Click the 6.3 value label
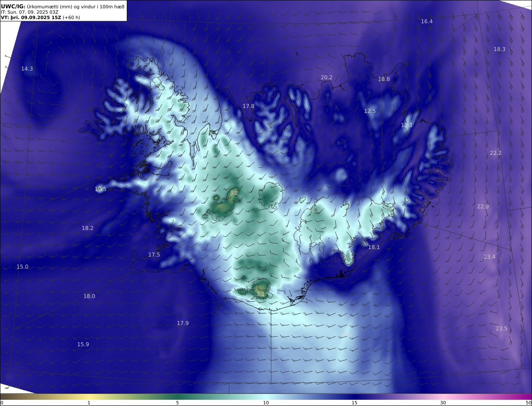Image resolution: width=532 pixels, height=406 pixels. (x=315, y=210)
